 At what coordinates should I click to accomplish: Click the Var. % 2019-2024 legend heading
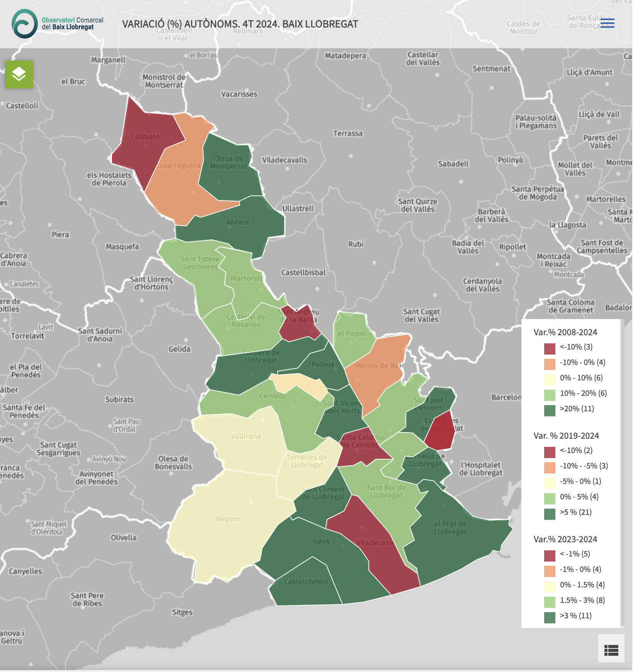point(566,436)
